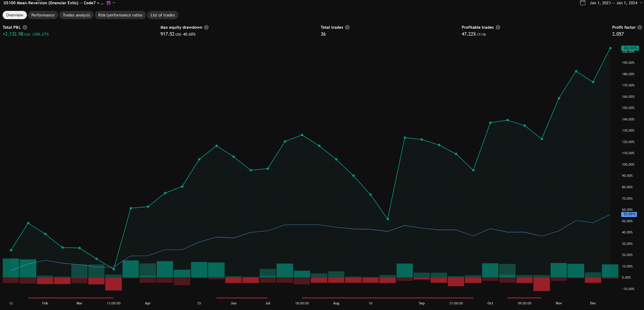Open info icon for Total P&L
This screenshot has width=644, height=310.
pyautogui.click(x=25, y=27)
